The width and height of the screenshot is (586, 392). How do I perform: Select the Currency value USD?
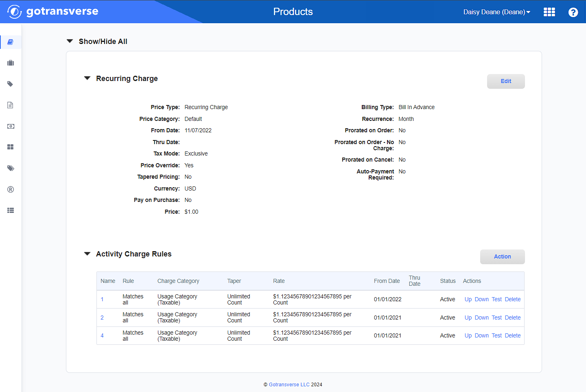click(x=190, y=188)
